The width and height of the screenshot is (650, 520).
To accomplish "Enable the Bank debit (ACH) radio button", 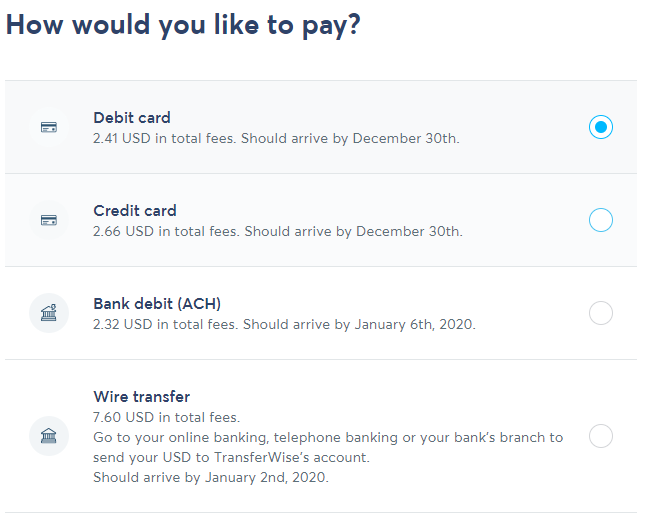I will tap(600, 313).
